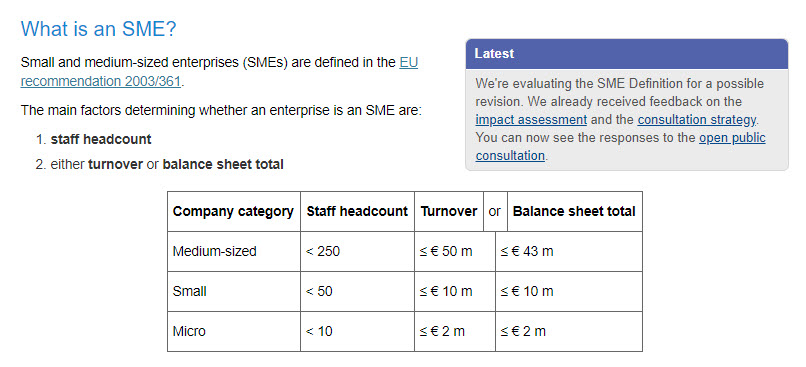Click the 'staff headcount' list item
Screen dimensions: 806x367
[x=101, y=139]
